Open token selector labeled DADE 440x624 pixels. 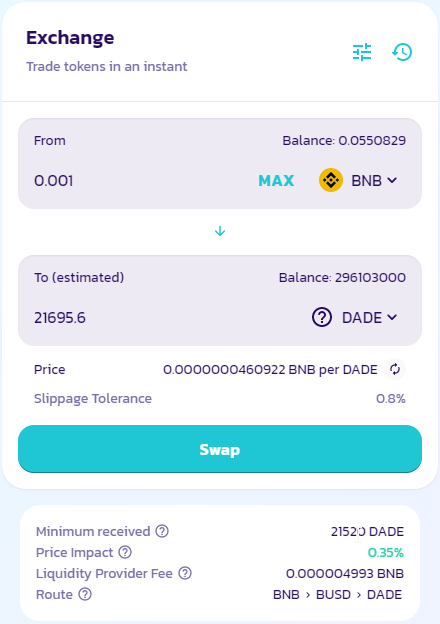[354, 317]
